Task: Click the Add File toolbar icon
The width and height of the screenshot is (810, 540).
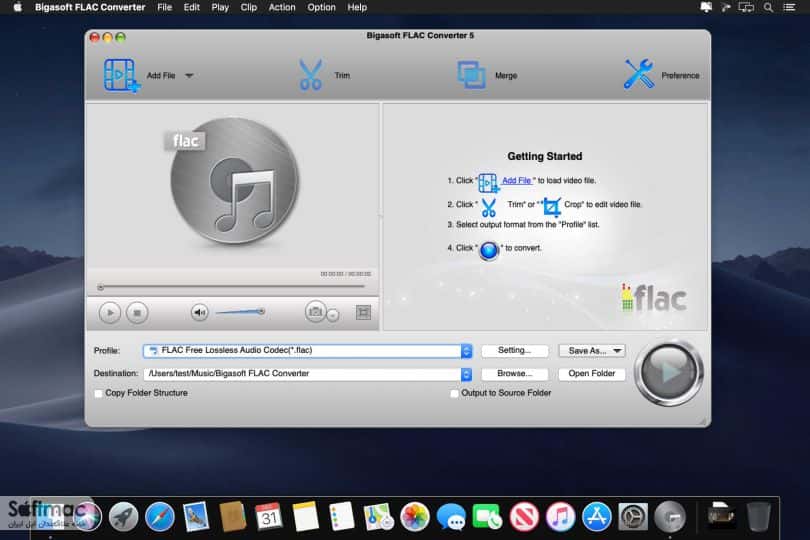Action: [x=121, y=75]
